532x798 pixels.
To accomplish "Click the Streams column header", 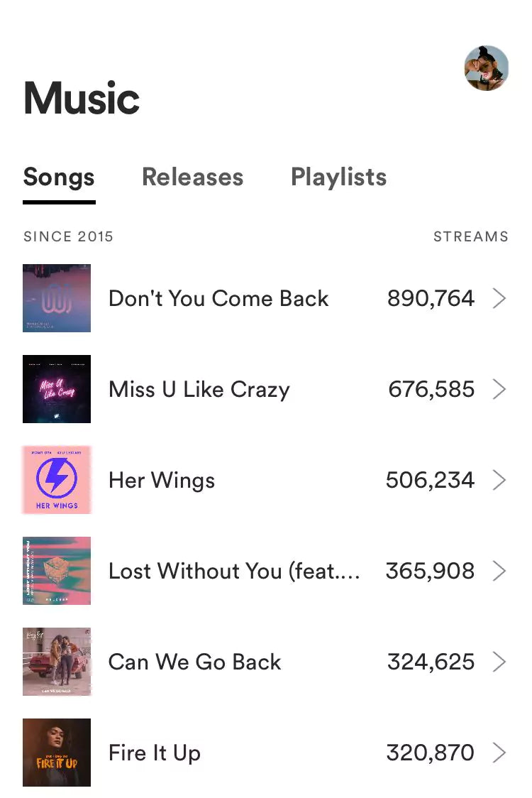I will click(x=470, y=236).
